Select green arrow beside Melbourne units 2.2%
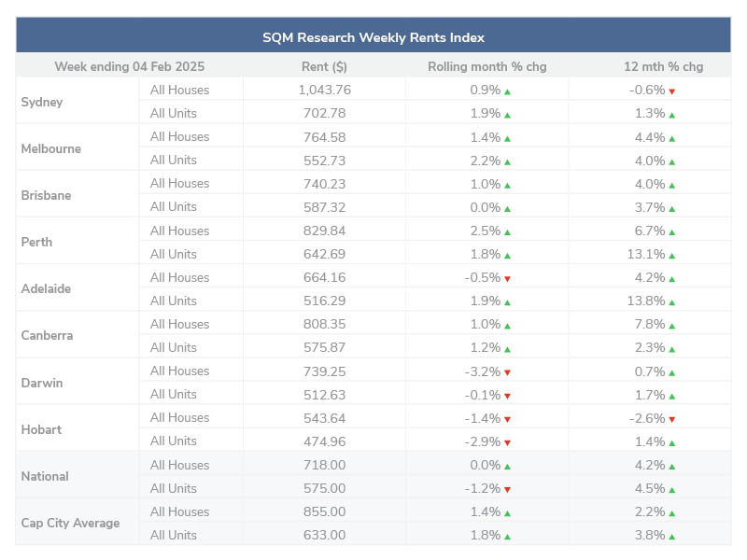 507,161
